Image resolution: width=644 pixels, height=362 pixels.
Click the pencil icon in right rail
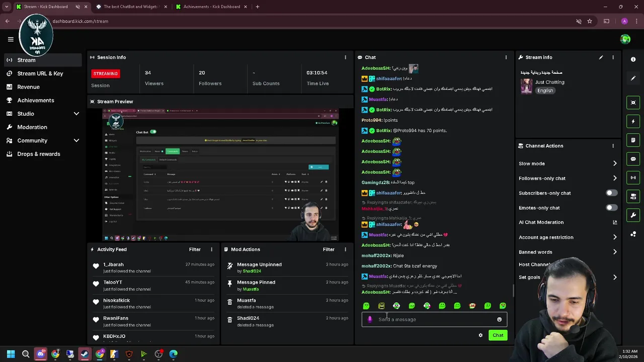click(633, 78)
